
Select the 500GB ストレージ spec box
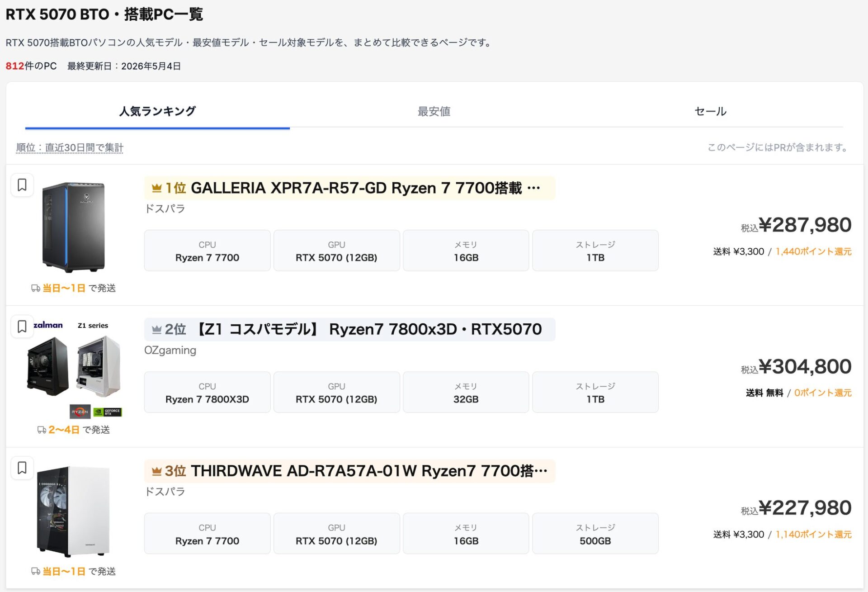595,534
